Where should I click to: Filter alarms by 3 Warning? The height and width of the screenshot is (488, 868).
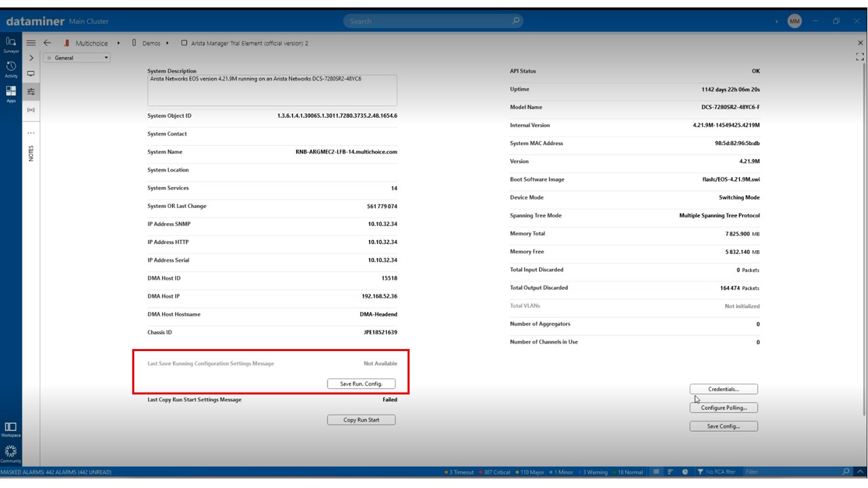click(595, 472)
